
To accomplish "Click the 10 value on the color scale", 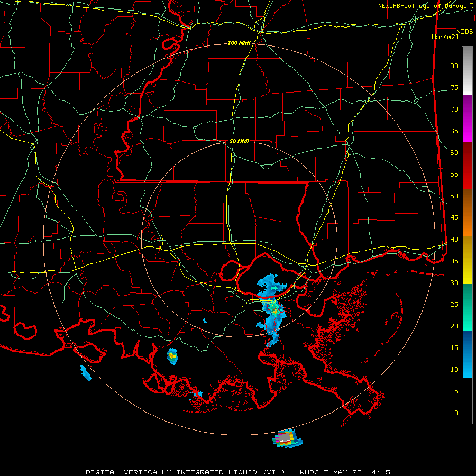I will (454, 370).
